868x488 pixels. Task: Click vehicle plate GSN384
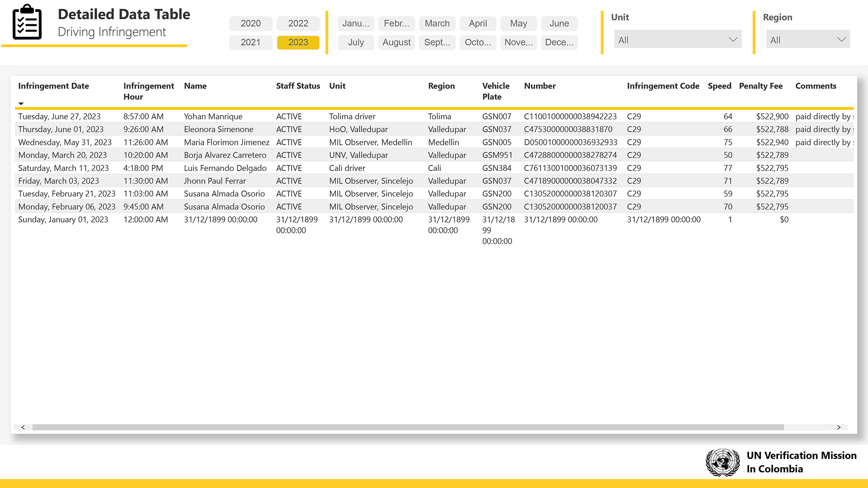[497, 168]
